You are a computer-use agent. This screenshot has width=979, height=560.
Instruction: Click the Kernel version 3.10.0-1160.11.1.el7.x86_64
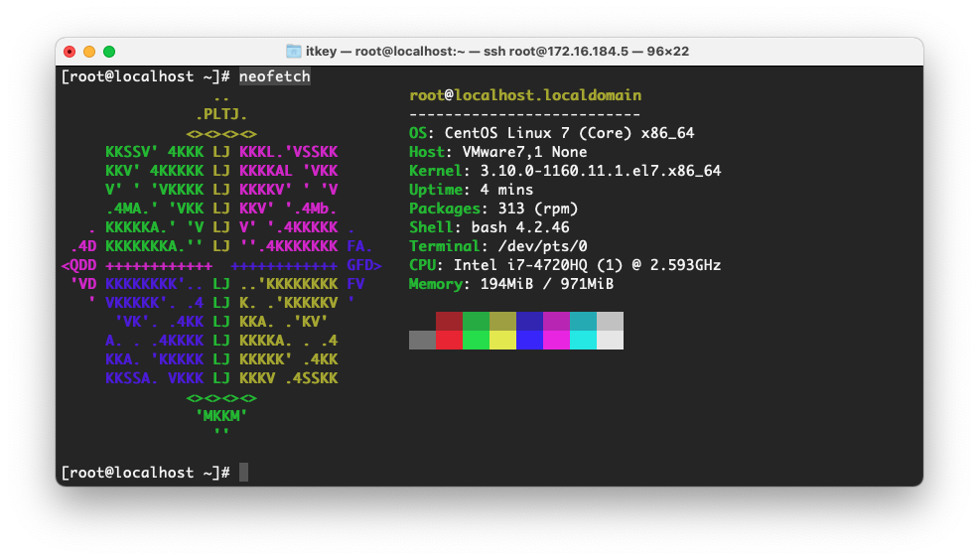point(600,171)
